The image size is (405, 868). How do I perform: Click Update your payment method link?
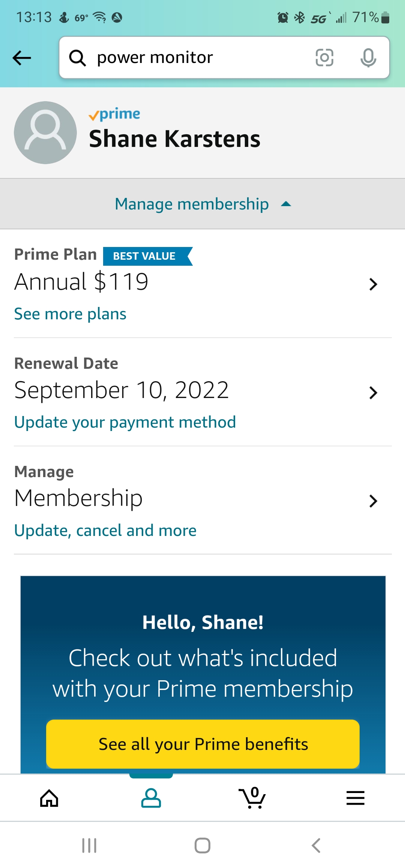coord(125,422)
